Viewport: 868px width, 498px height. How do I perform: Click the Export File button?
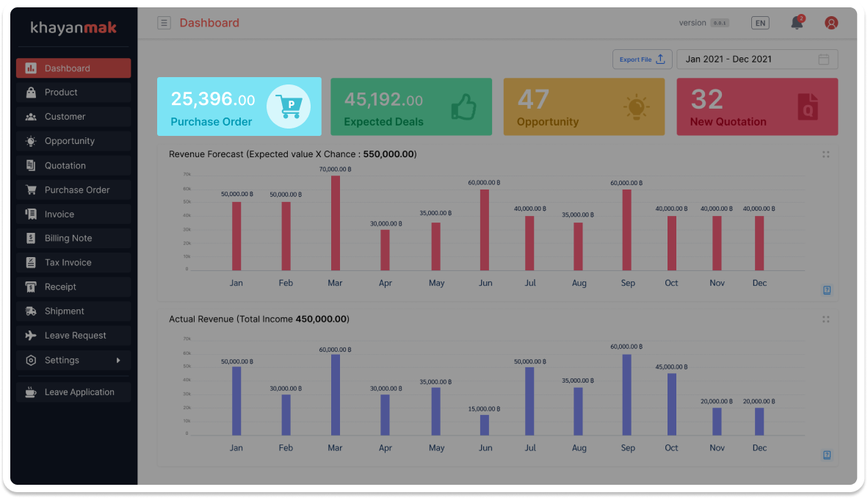642,59
